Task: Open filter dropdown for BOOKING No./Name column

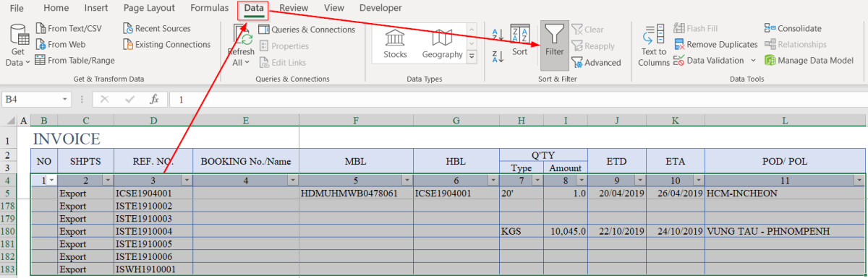Action: tap(293, 180)
